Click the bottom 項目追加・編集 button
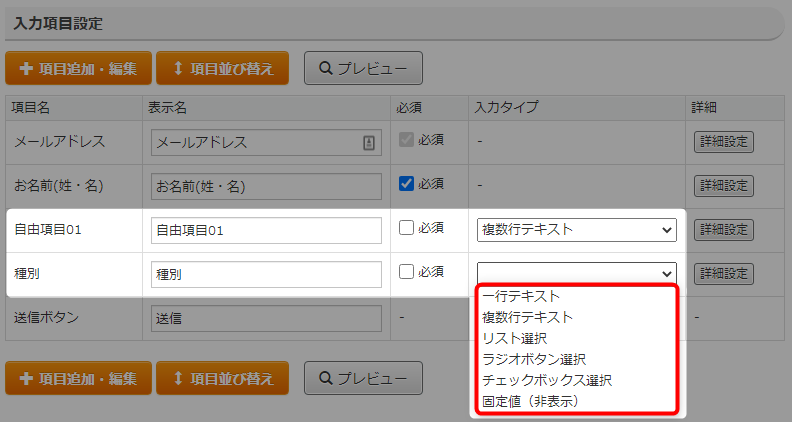 click(78, 378)
